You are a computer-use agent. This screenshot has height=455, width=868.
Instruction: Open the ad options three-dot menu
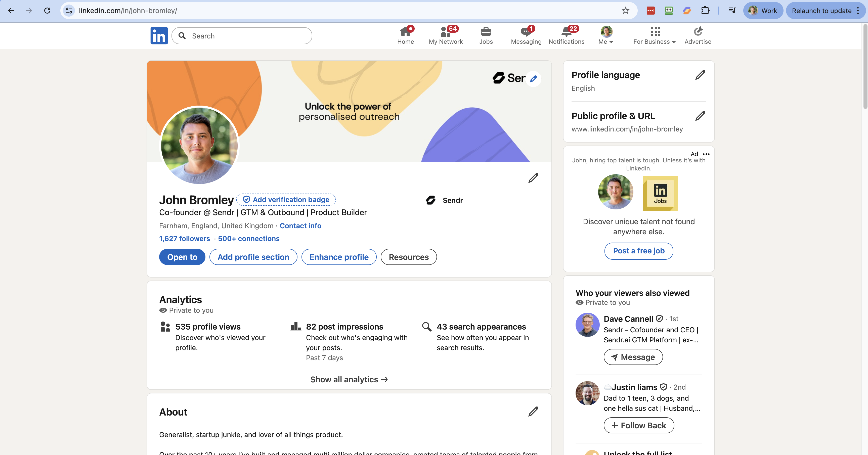[x=706, y=154]
